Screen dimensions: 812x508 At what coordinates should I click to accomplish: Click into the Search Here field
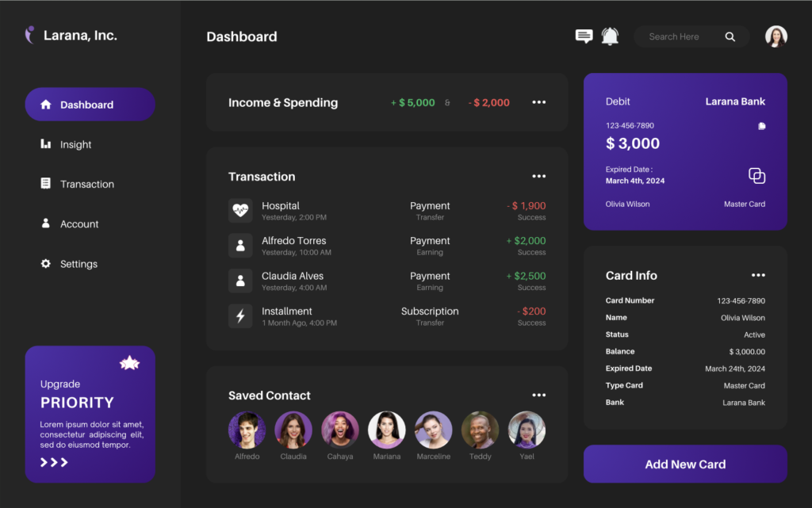point(678,36)
